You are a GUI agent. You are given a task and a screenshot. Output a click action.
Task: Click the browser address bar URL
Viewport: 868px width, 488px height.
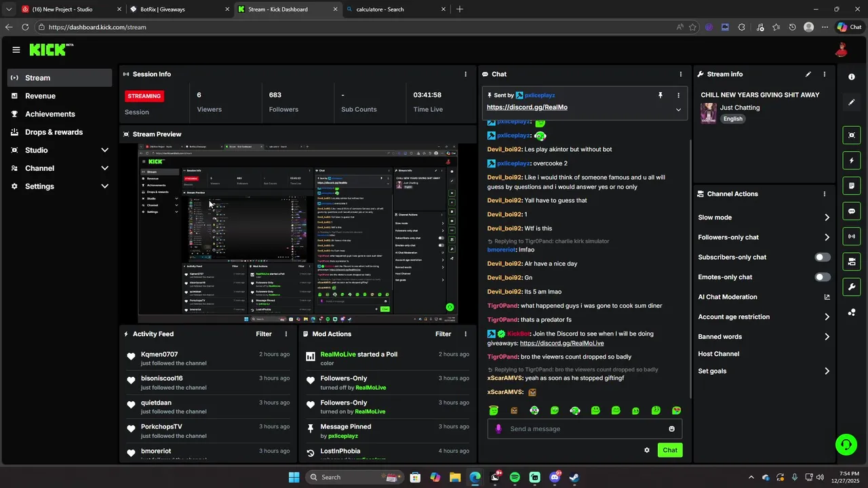97,27
